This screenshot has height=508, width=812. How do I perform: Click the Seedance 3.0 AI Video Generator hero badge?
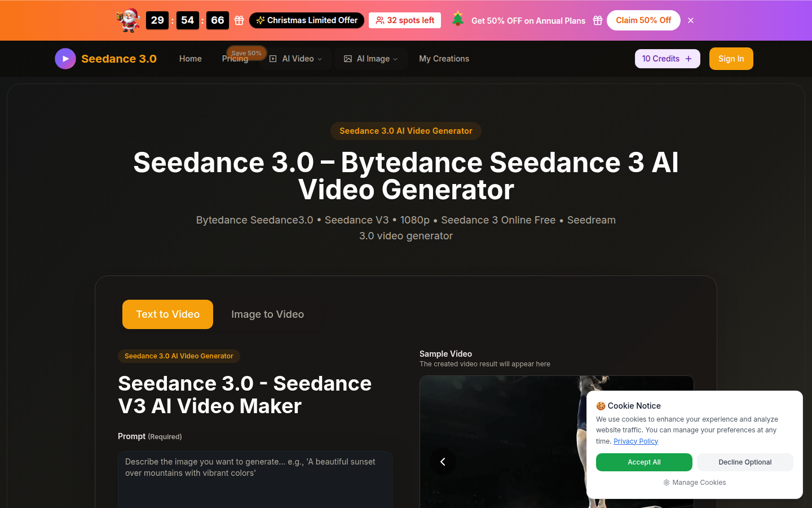406,131
